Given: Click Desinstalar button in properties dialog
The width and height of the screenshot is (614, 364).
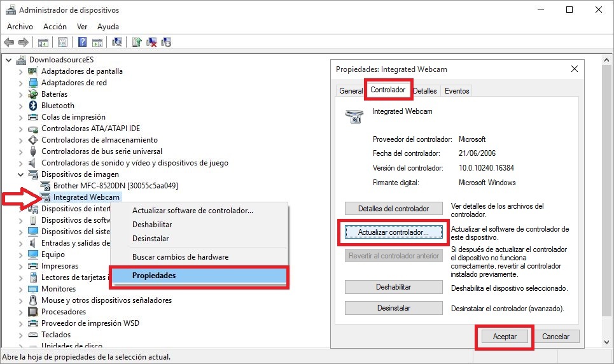Looking at the screenshot, I should pos(394,308).
